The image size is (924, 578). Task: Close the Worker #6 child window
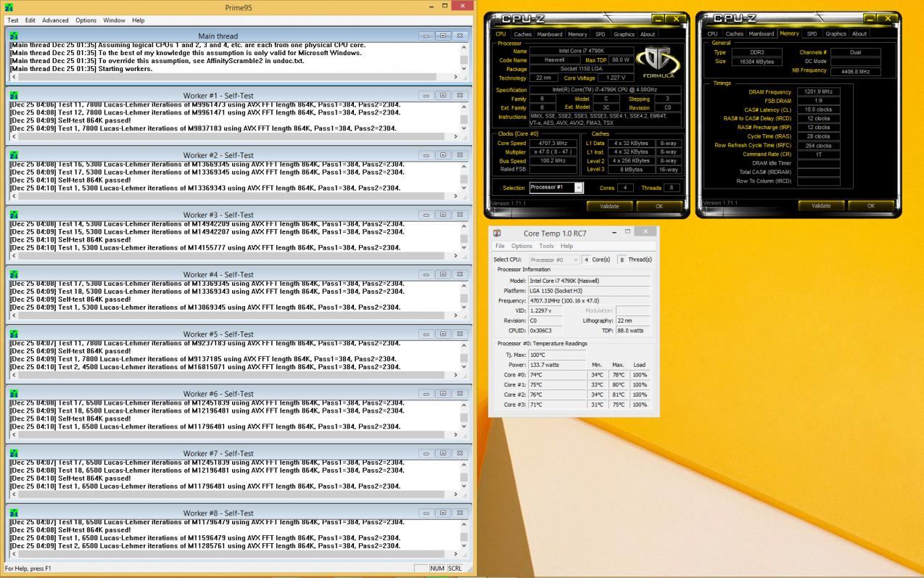click(460, 394)
